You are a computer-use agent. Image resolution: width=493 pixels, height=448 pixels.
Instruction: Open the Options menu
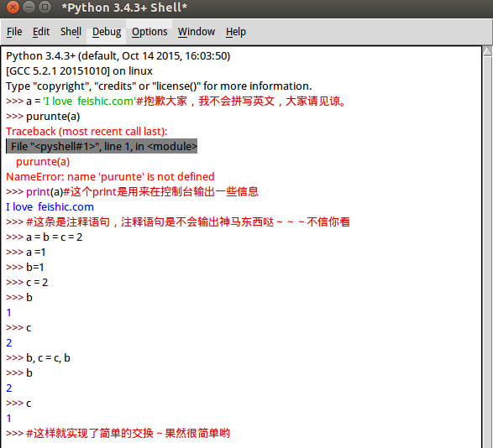149,32
